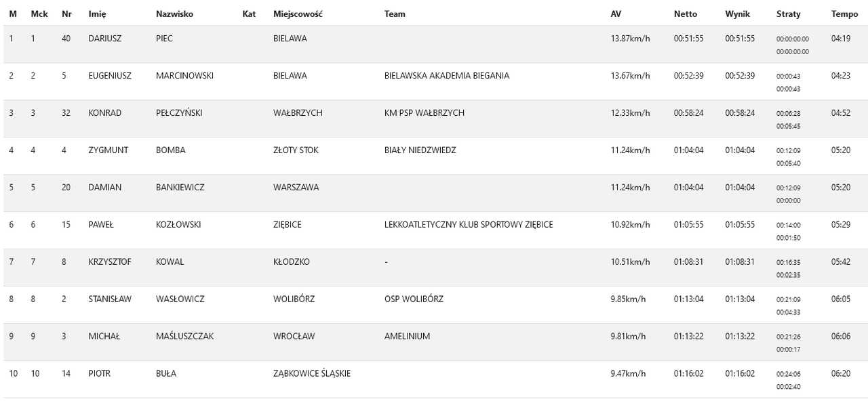Click the Imię column header

97,14
